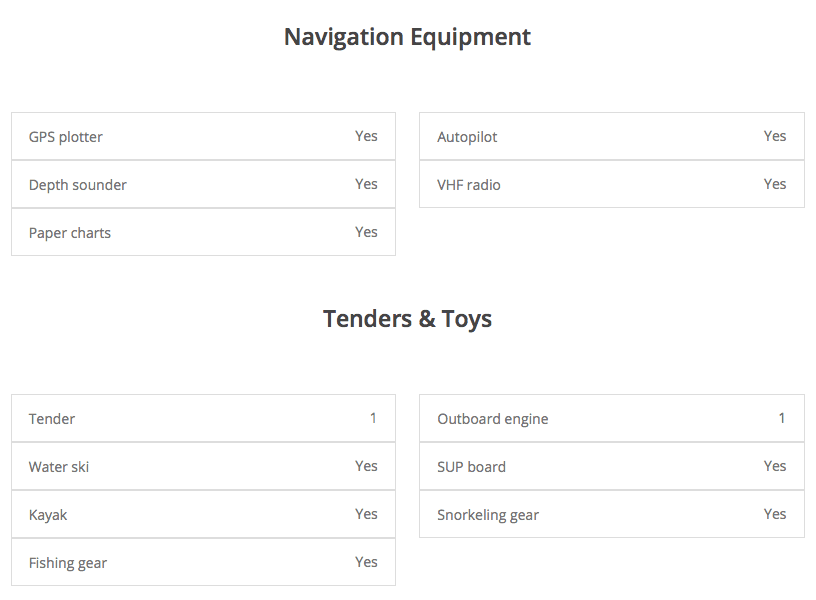Click the Yes value for GPS plotter
Screen dimensions: 816x600
click(x=366, y=136)
